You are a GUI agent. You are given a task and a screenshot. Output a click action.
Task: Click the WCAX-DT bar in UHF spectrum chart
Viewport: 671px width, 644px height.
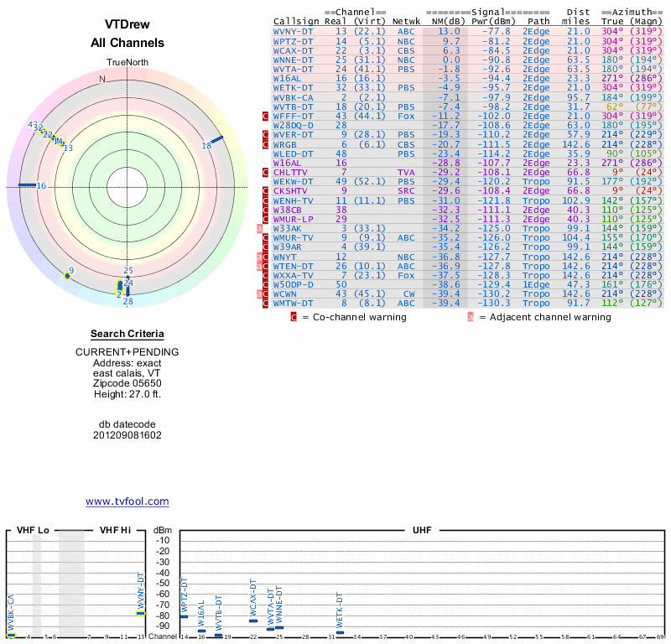(253, 621)
